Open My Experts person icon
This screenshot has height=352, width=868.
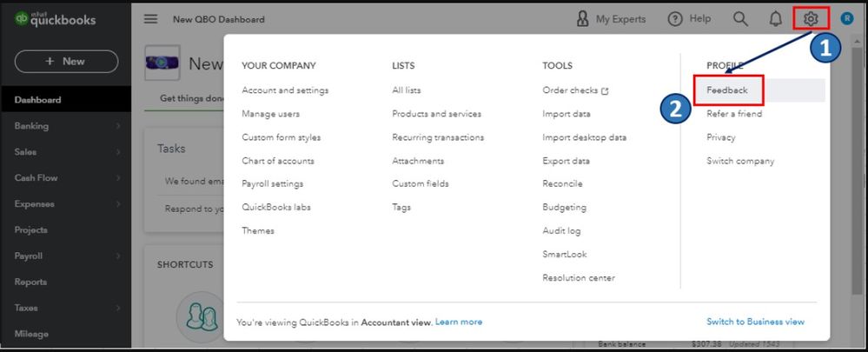(583, 19)
